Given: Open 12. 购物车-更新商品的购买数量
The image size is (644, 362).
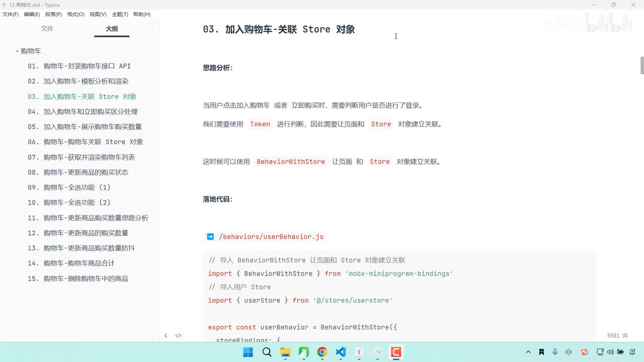Looking at the screenshot, I should (x=78, y=233).
